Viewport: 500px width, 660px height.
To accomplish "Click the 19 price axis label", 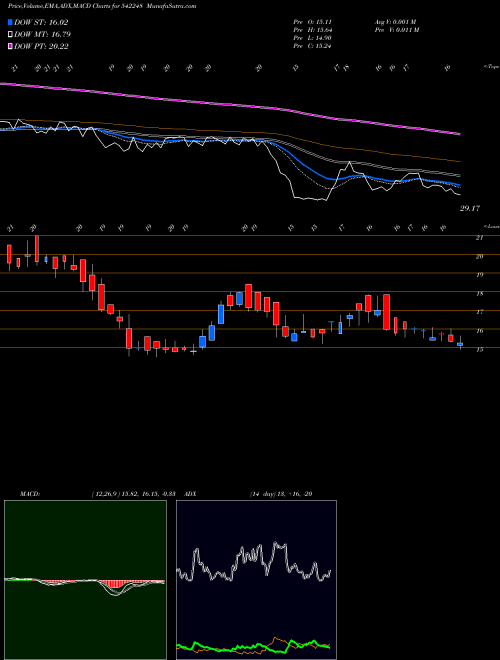I will click(x=479, y=275).
